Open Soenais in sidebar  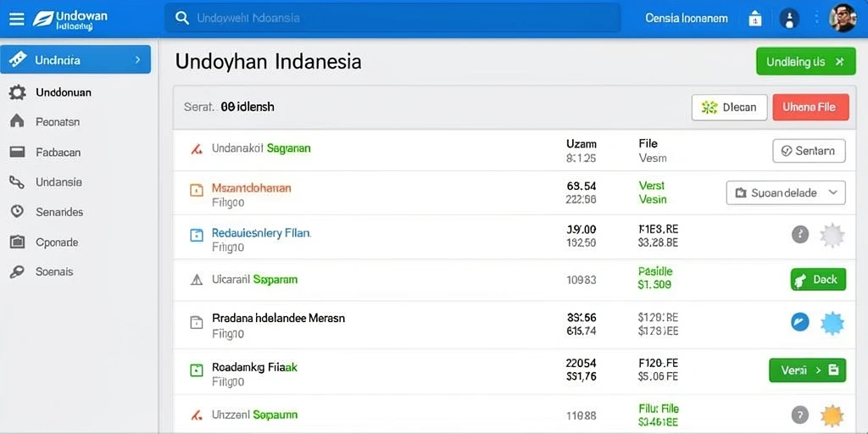point(54,272)
